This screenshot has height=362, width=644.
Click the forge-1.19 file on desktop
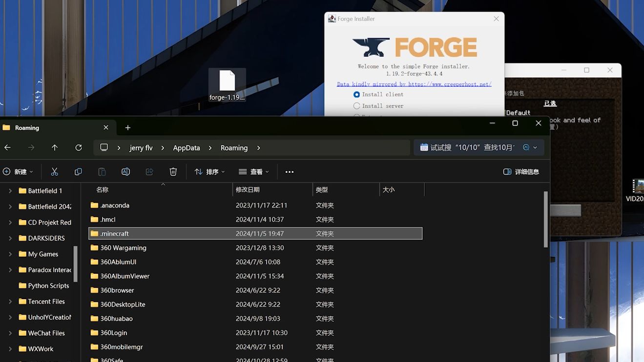coord(227,85)
